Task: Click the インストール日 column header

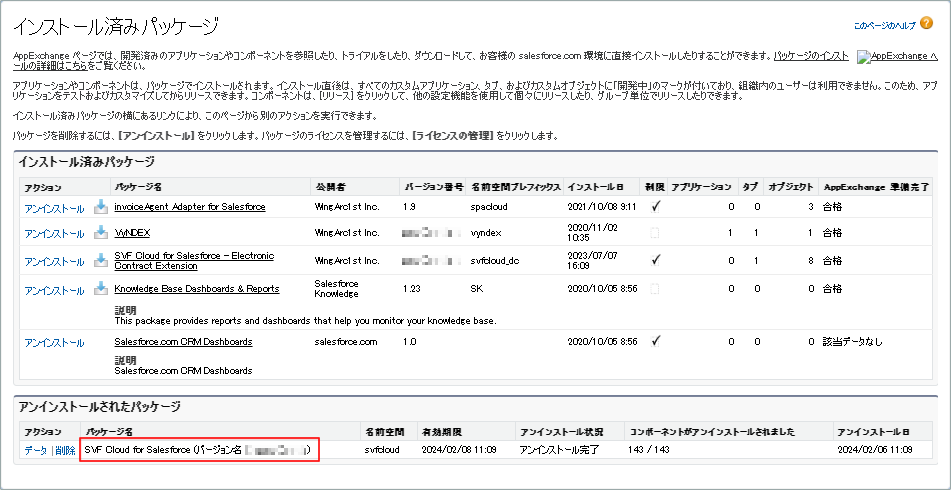Action: 595,187
